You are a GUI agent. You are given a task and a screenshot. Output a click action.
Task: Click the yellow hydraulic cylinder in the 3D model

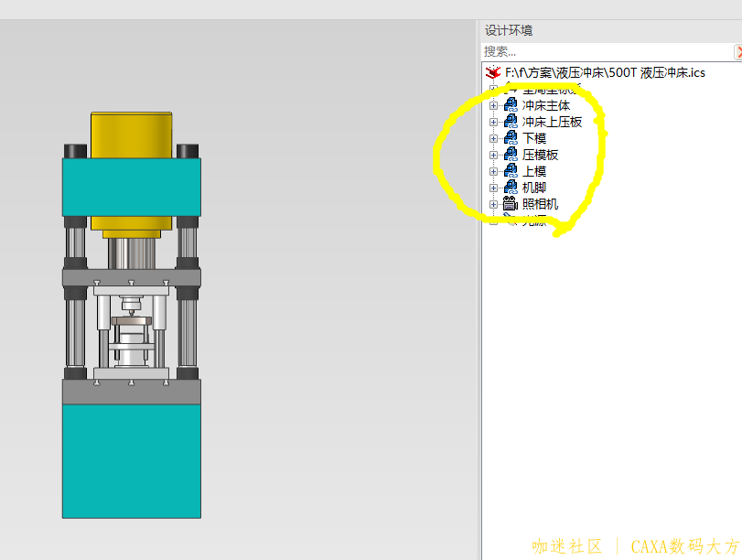pyautogui.click(x=132, y=135)
